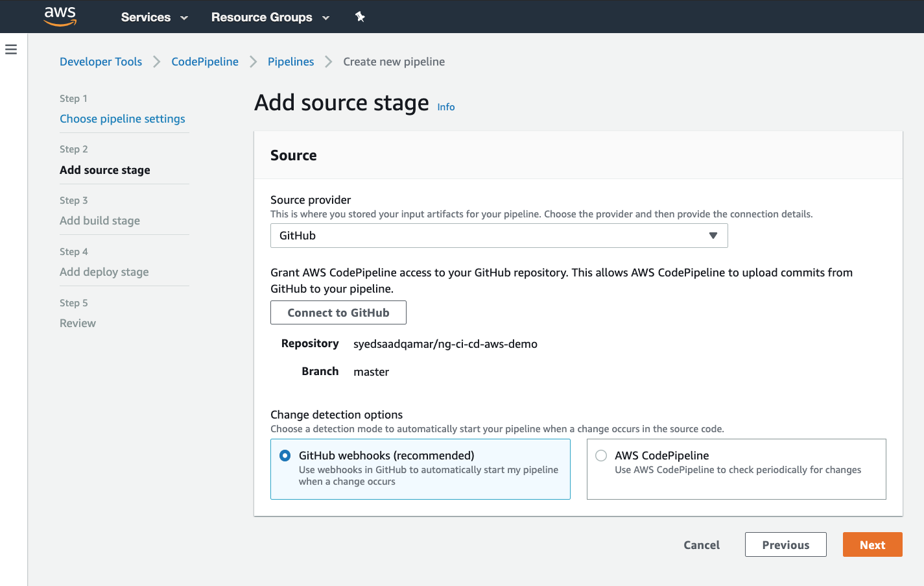Image resolution: width=924 pixels, height=586 pixels.
Task: Open the Info link beside page title
Action: (x=446, y=107)
